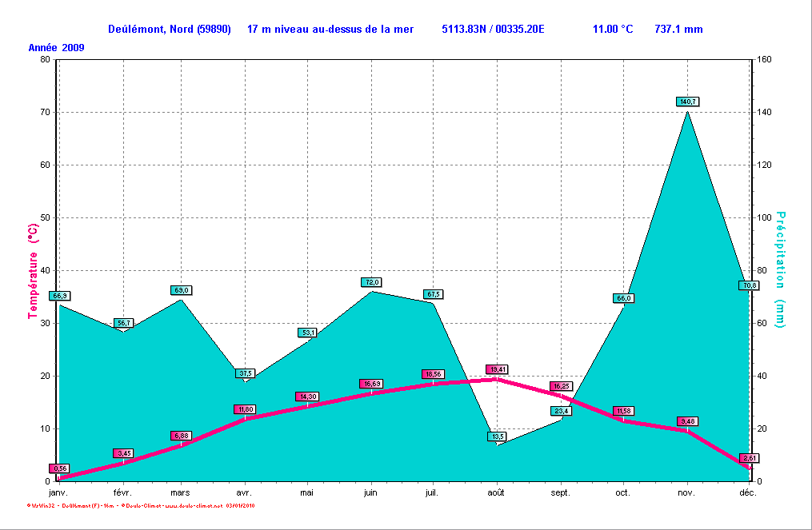Click the 72,0 precipitation label for juin
This screenshot has height=530, width=812.
(371, 282)
